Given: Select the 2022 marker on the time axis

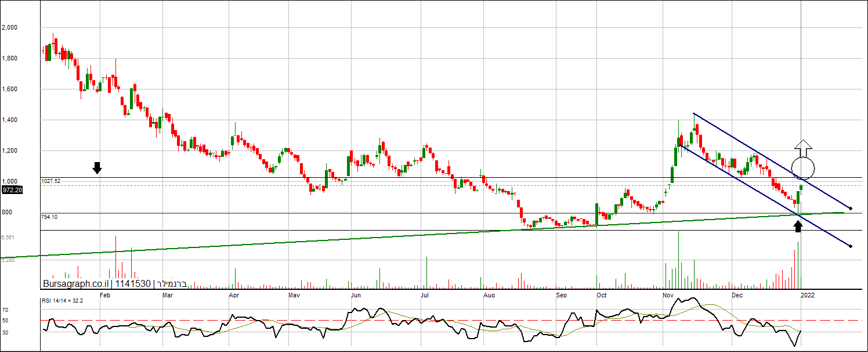Looking at the screenshot, I should (807, 295).
